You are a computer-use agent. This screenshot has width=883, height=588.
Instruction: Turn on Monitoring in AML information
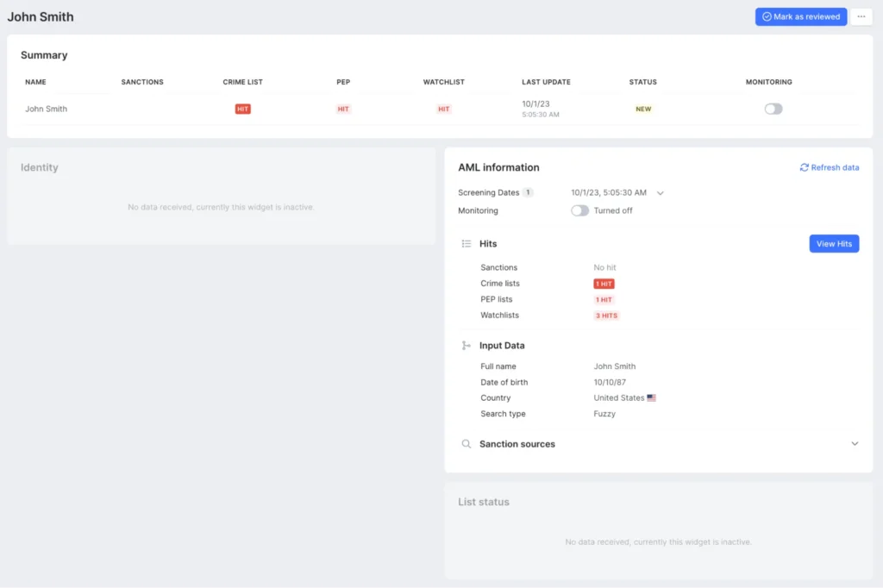coord(579,210)
